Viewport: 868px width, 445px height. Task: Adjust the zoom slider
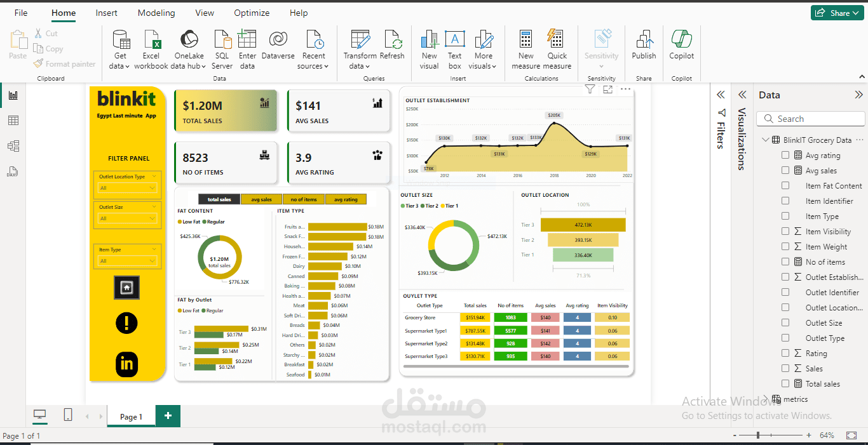[757, 435]
